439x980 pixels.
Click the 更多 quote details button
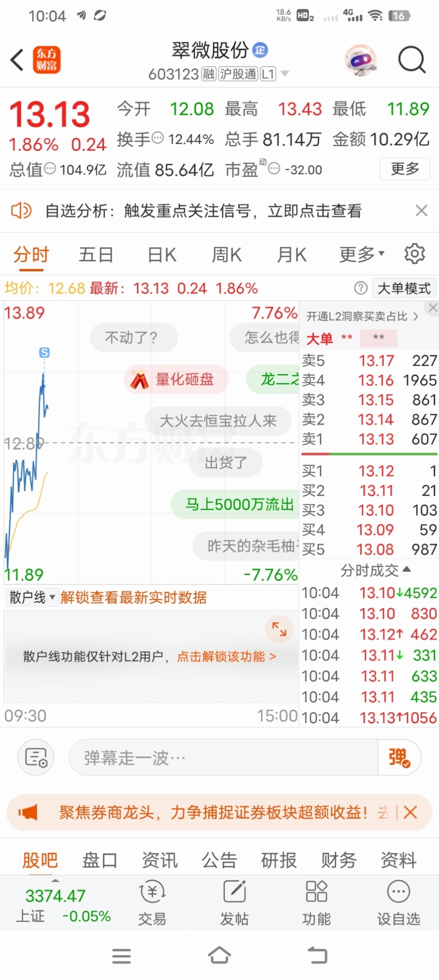pyautogui.click(x=405, y=169)
